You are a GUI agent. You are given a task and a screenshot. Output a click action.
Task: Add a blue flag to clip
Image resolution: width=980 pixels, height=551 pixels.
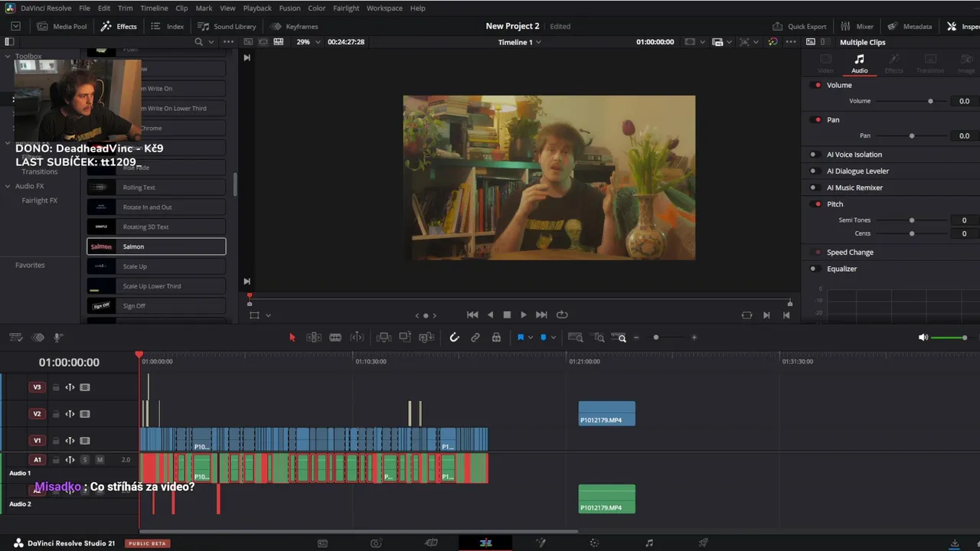point(521,337)
